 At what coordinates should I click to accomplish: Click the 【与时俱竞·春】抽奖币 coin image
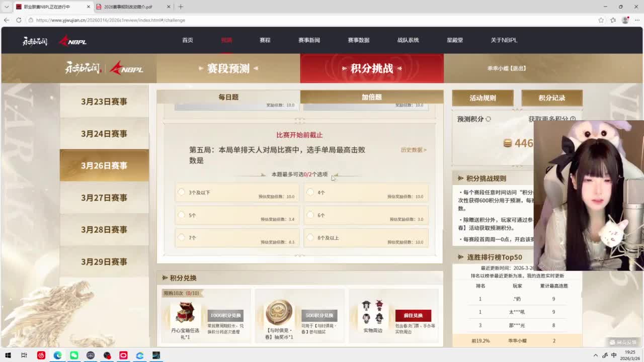(x=279, y=313)
